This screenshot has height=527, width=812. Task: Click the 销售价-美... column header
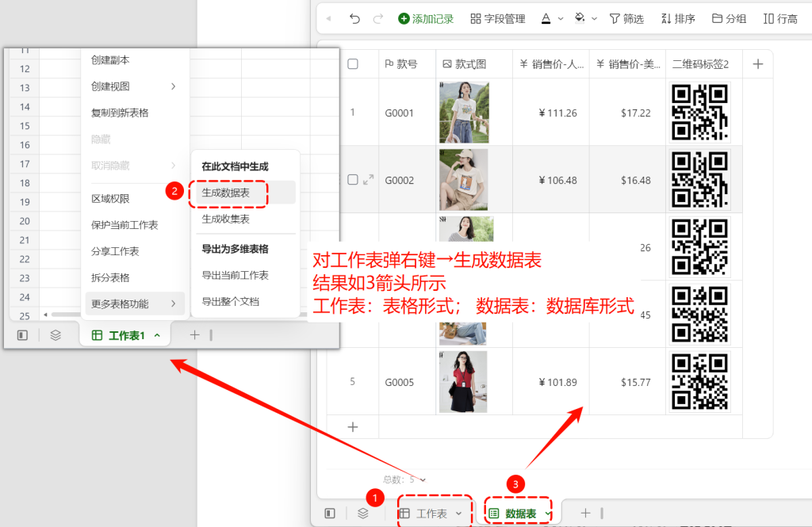tap(628, 64)
